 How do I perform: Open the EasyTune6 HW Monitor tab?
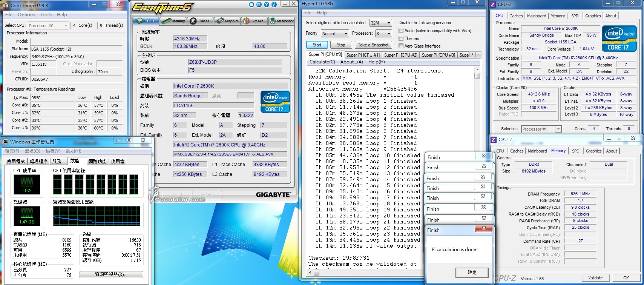[x=282, y=21]
